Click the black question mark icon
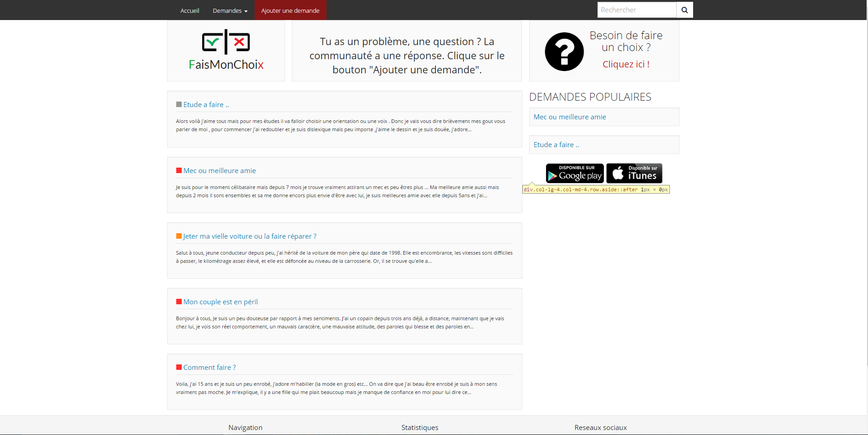The width and height of the screenshot is (868, 435). click(564, 51)
